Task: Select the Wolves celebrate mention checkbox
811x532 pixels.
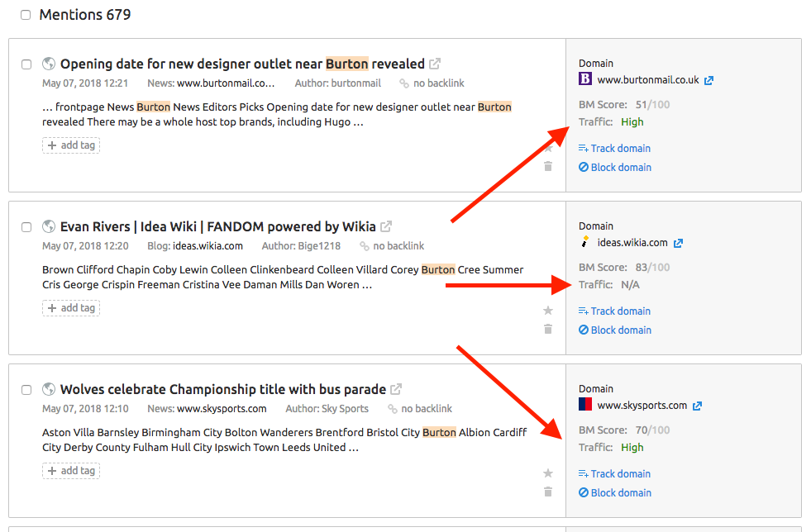Action: (26, 390)
